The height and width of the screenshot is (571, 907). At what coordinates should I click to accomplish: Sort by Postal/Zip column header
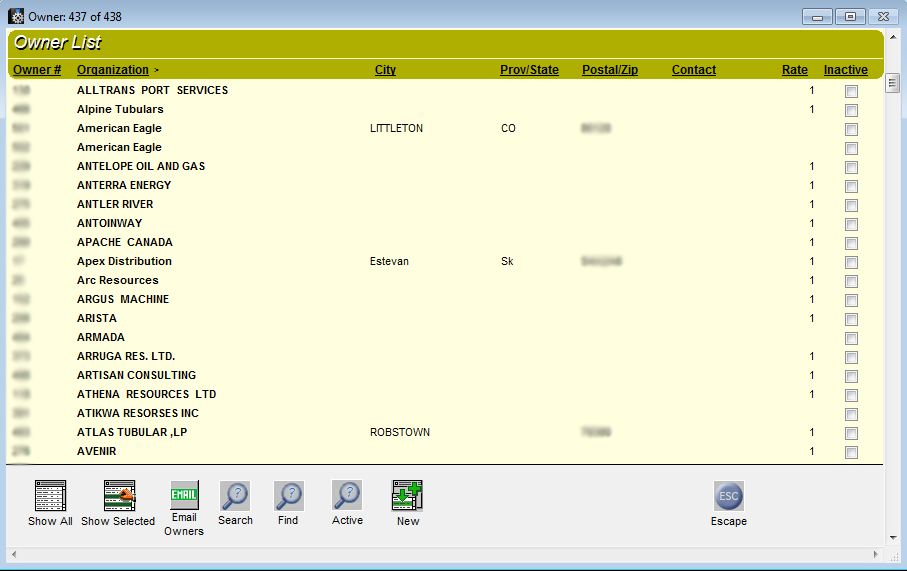click(x=610, y=70)
